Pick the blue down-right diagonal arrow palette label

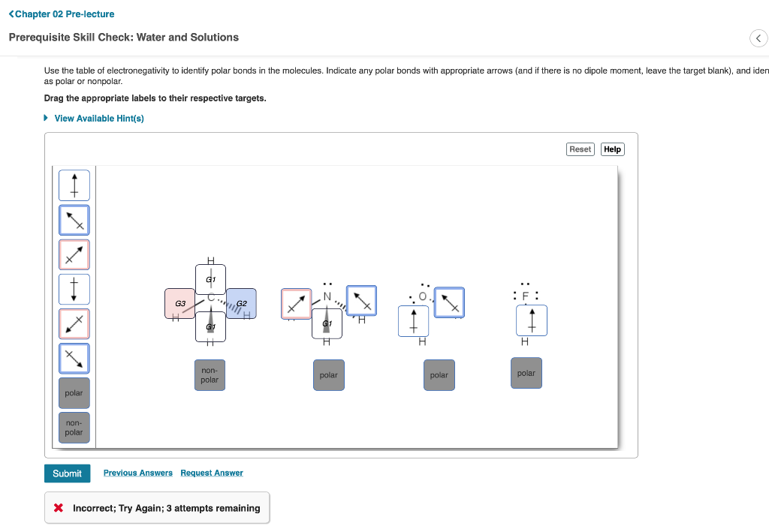(x=74, y=359)
